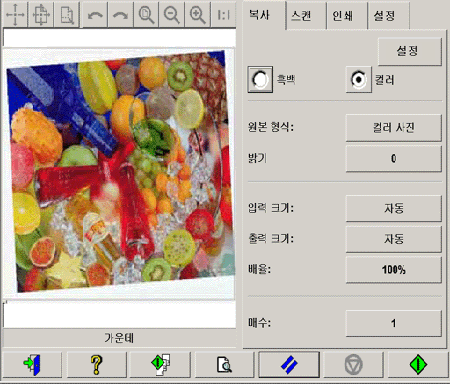
Task: Click the green diamond start copy button
Action: click(418, 364)
